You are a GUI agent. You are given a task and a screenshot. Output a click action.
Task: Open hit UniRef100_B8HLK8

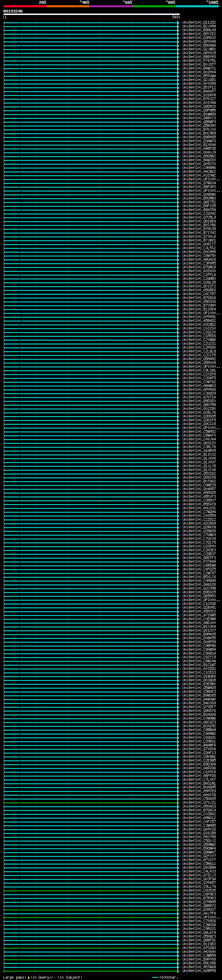point(199,30)
